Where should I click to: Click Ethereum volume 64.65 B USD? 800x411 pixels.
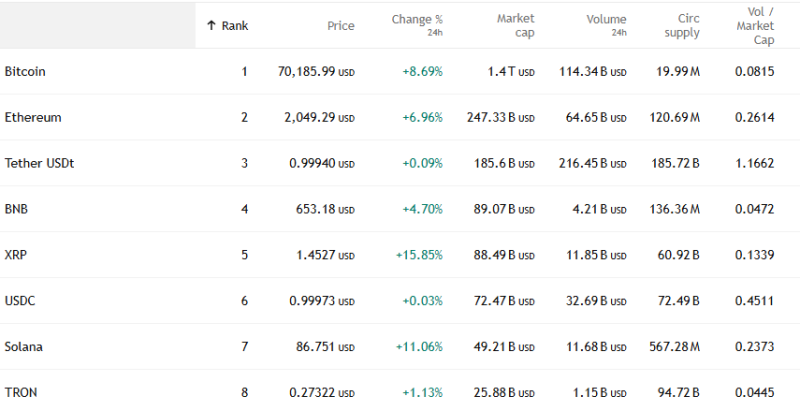pyautogui.click(x=596, y=117)
